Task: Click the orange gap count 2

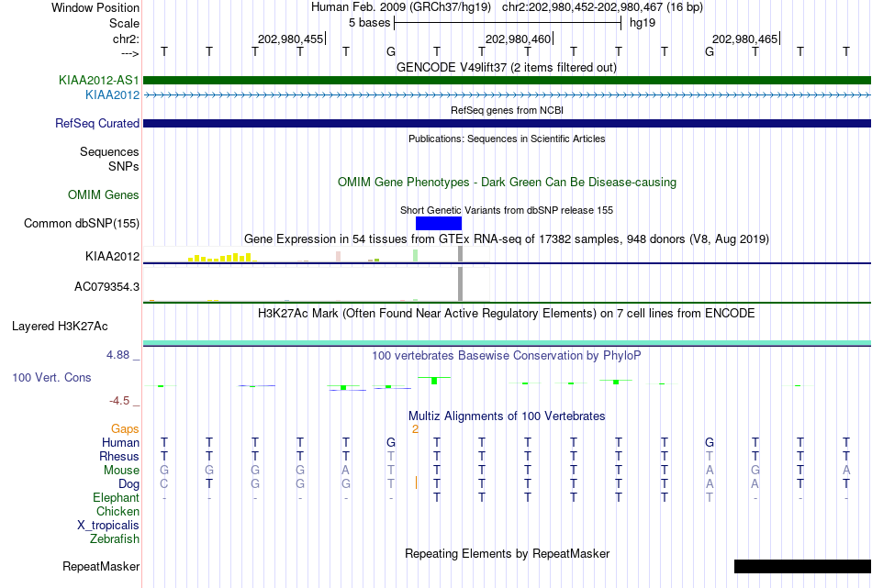Action: 415,429
